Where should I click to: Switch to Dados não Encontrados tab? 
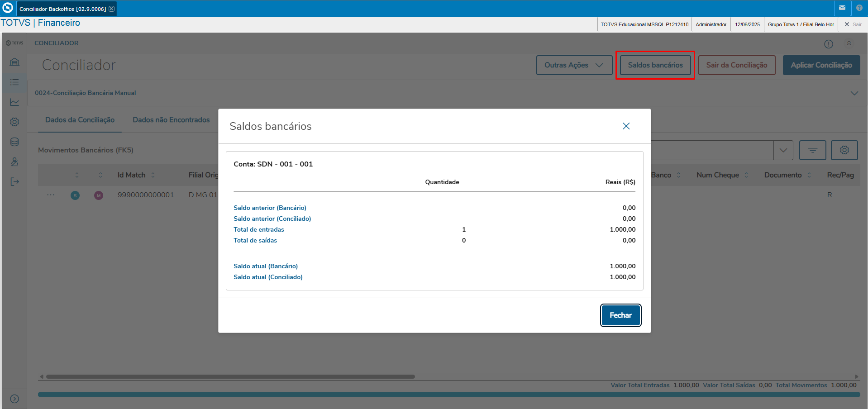point(171,120)
